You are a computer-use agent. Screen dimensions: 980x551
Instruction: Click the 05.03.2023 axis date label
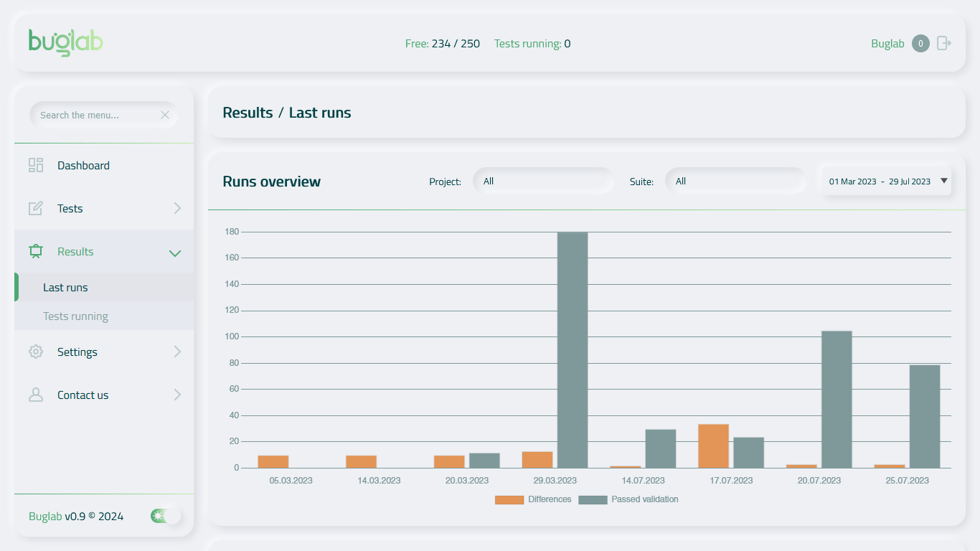pyautogui.click(x=291, y=481)
